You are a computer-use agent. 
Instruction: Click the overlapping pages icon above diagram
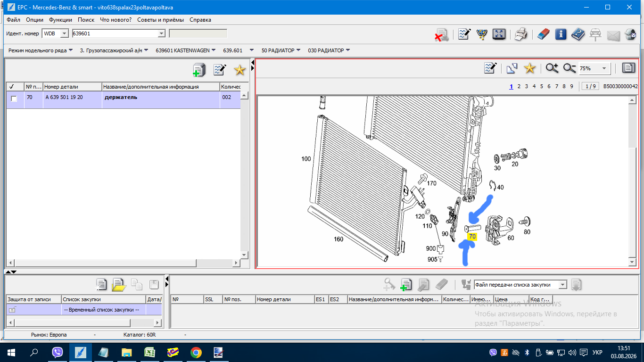[x=512, y=68]
